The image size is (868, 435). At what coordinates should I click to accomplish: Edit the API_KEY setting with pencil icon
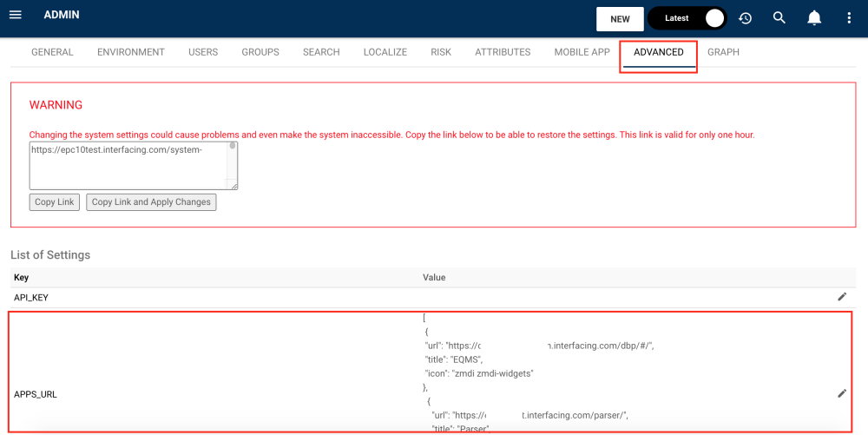pyautogui.click(x=842, y=297)
